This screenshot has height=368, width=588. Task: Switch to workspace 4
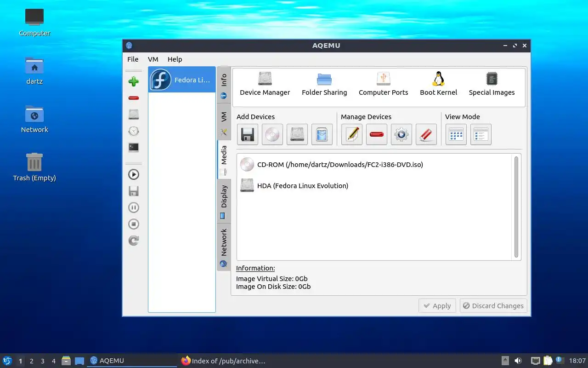click(x=53, y=361)
